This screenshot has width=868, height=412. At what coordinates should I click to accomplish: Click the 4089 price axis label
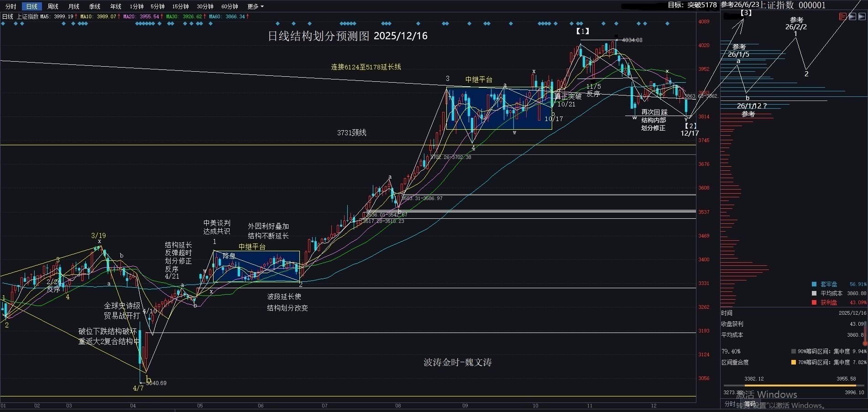704,21
